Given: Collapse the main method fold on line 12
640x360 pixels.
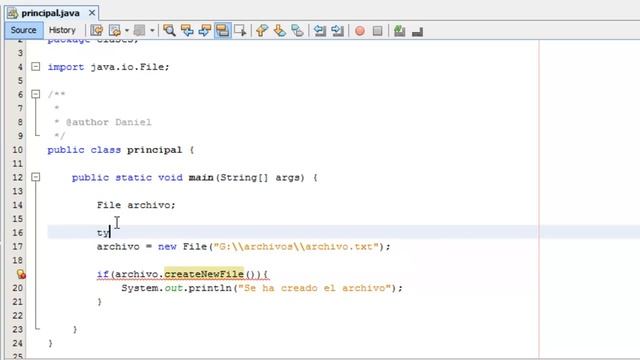Looking at the screenshot, I should (36, 177).
